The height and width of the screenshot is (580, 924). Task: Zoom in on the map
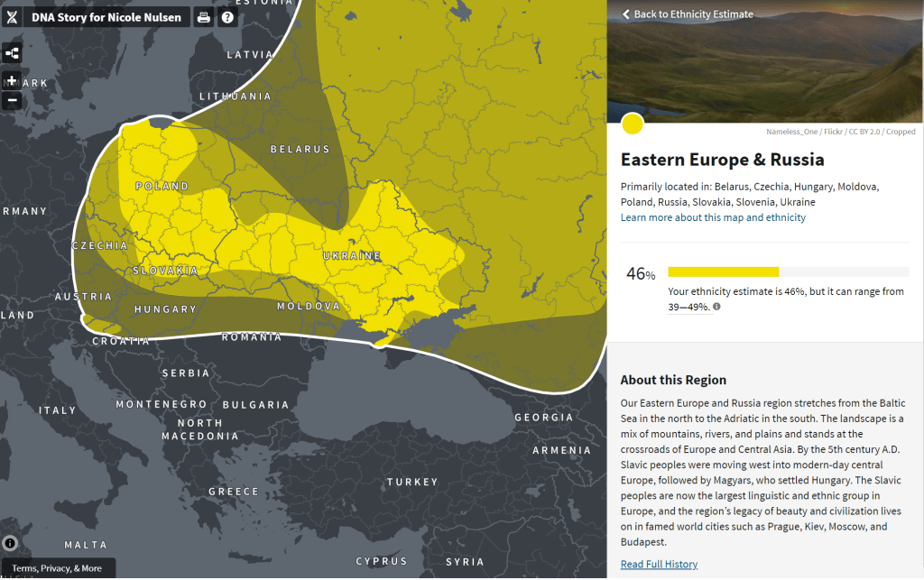click(x=12, y=80)
